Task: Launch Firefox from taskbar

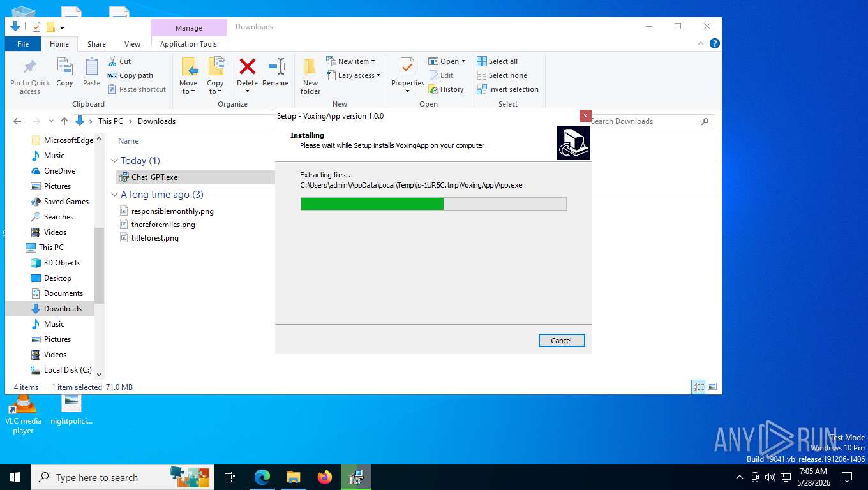Action: (x=325, y=477)
